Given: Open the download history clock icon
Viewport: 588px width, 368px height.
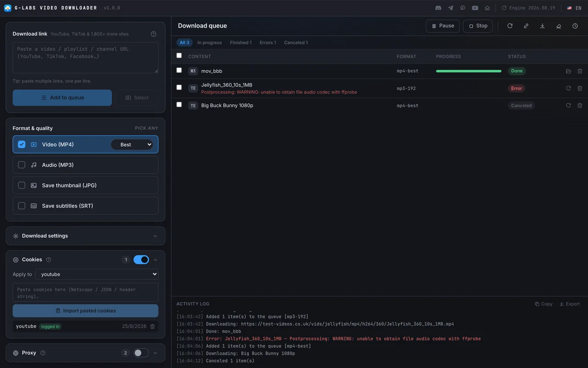Looking at the screenshot, I should click(x=575, y=26).
